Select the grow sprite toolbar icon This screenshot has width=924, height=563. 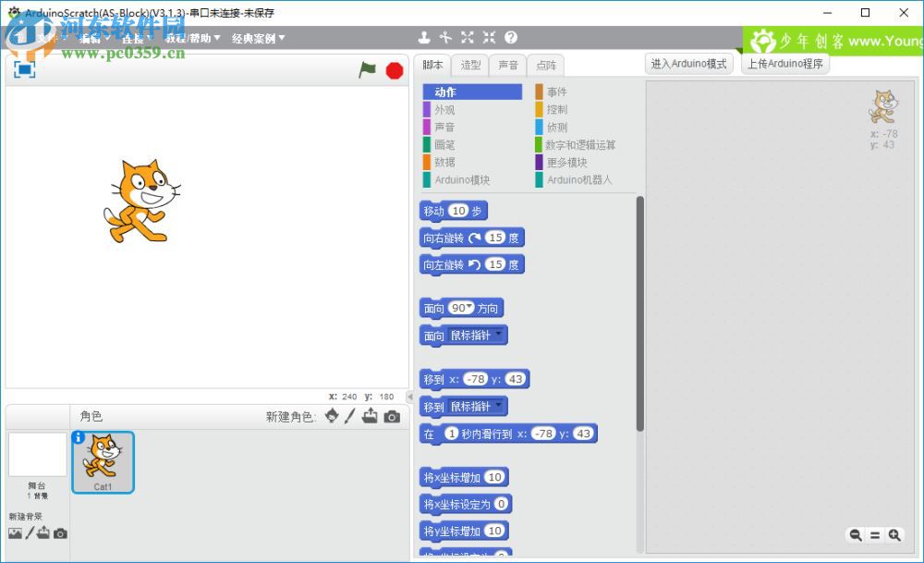click(x=467, y=37)
